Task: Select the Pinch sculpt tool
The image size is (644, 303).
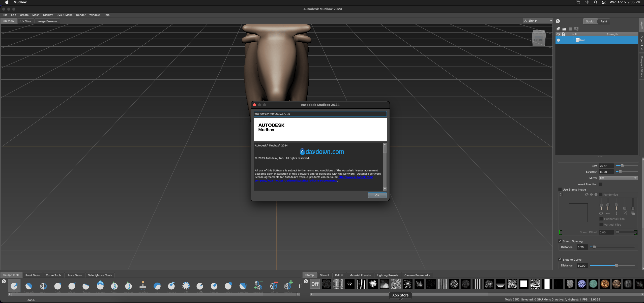Action: click(72, 286)
